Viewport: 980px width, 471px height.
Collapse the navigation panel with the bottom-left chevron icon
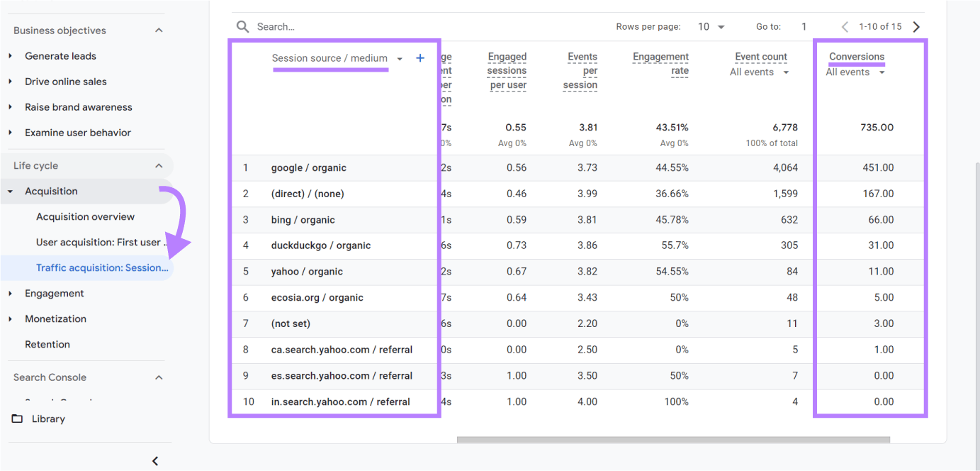pos(154,460)
